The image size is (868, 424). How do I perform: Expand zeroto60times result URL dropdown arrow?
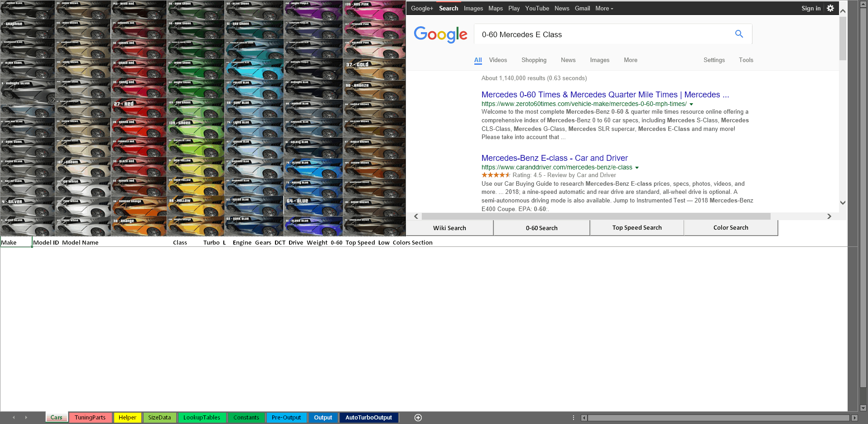click(x=691, y=104)
